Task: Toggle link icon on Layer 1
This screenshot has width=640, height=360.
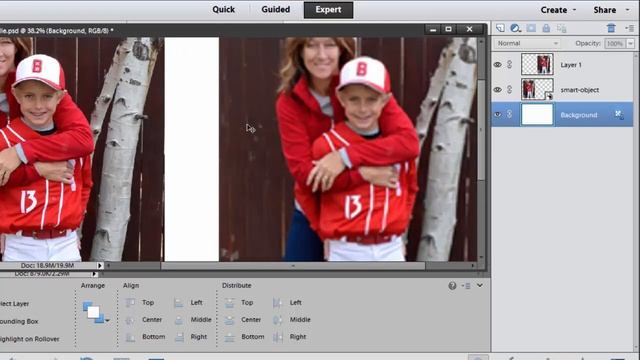Action: (x=509, y=64)
